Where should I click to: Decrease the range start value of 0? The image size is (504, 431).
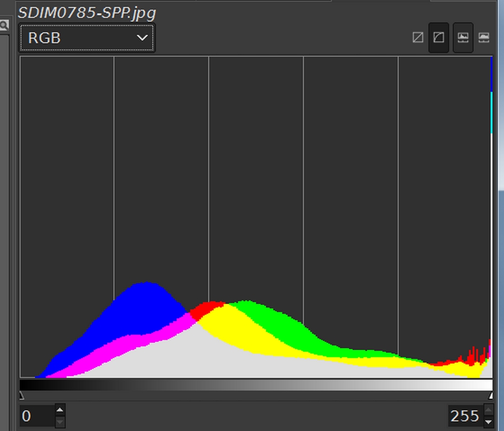60,422
